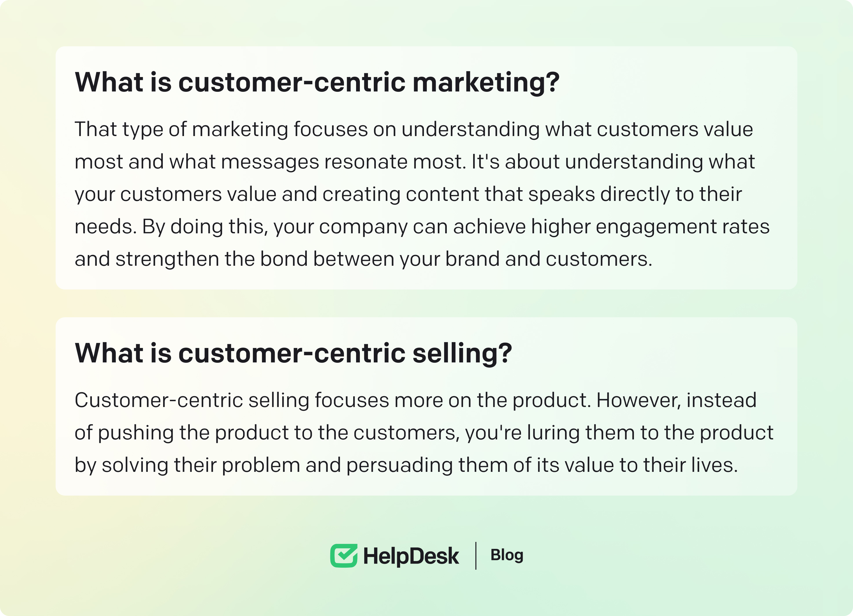
Task: Go to the Blog label
Action: pyautogui.click(x=506, y=555)
